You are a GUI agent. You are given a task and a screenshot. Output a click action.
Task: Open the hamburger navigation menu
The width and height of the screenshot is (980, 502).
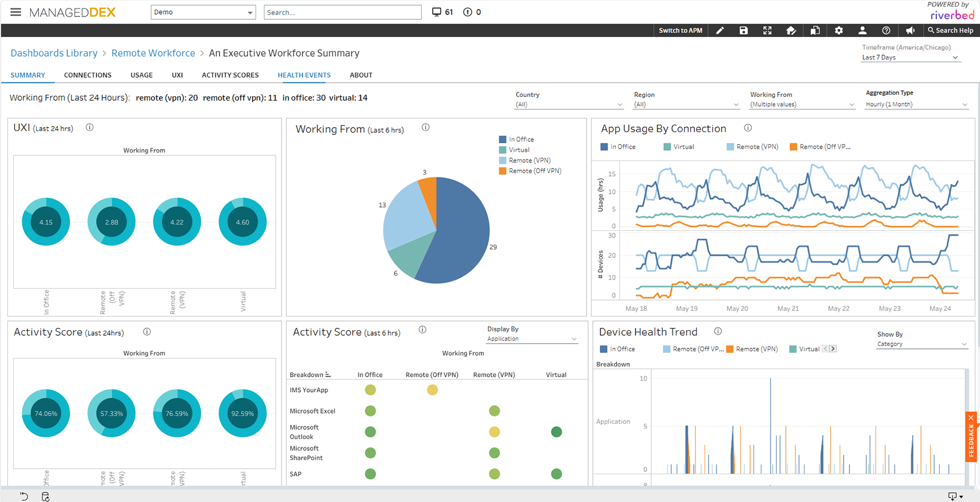click(x=16, y=12)
